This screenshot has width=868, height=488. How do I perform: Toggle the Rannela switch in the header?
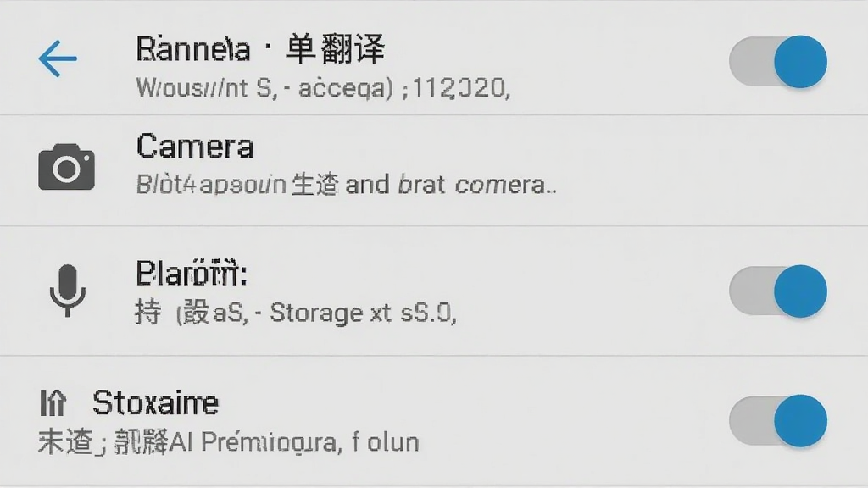point(778,61)
